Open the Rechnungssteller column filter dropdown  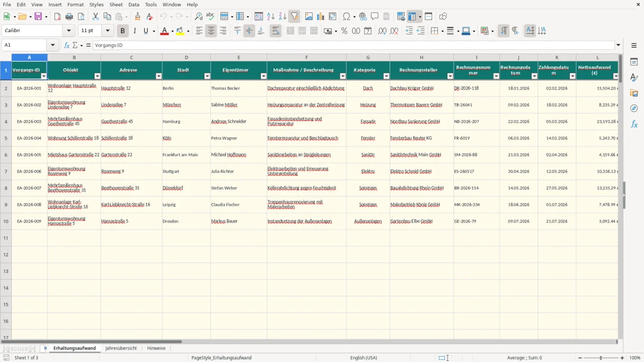point(450,76)
